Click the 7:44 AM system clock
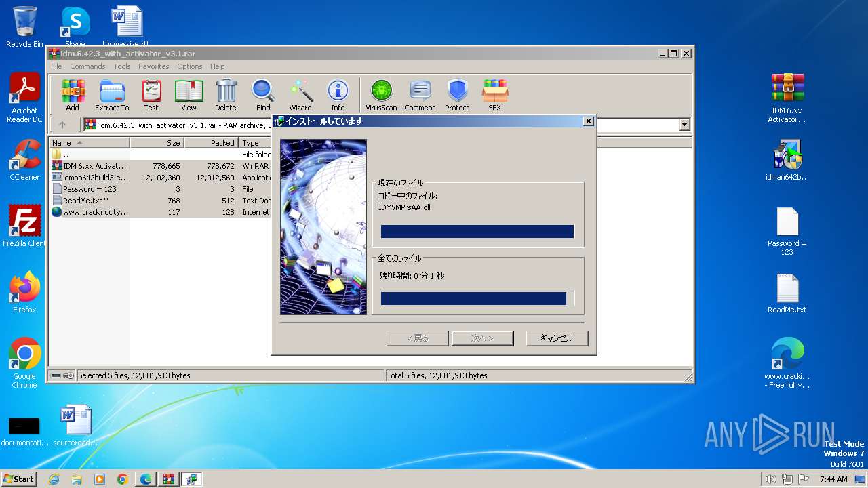The height and width of the screenshot is (488, 868). 833,479
